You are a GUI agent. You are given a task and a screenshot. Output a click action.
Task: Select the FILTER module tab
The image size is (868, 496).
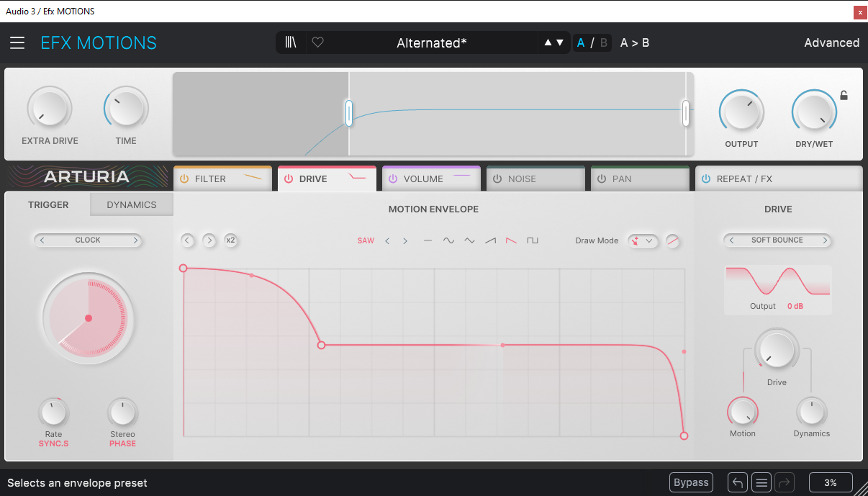[x=222, y=179]
